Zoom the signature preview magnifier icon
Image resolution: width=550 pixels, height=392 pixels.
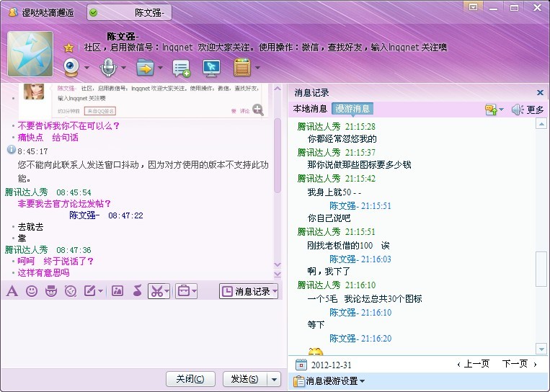[258, 110]
